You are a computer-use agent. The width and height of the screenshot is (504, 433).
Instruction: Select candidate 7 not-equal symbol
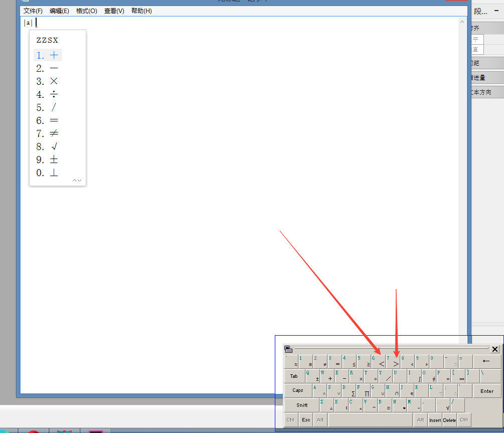click(54, 133)
